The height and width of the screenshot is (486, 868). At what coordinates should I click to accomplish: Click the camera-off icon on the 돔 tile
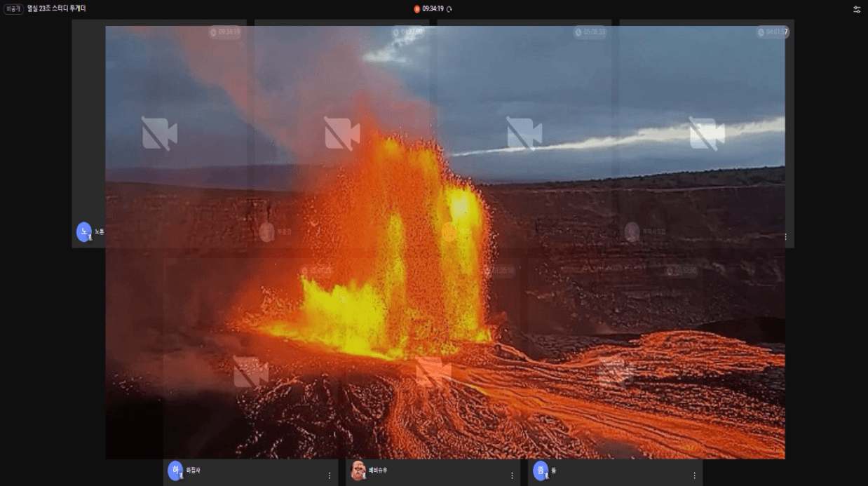click(x=615, y=372)
